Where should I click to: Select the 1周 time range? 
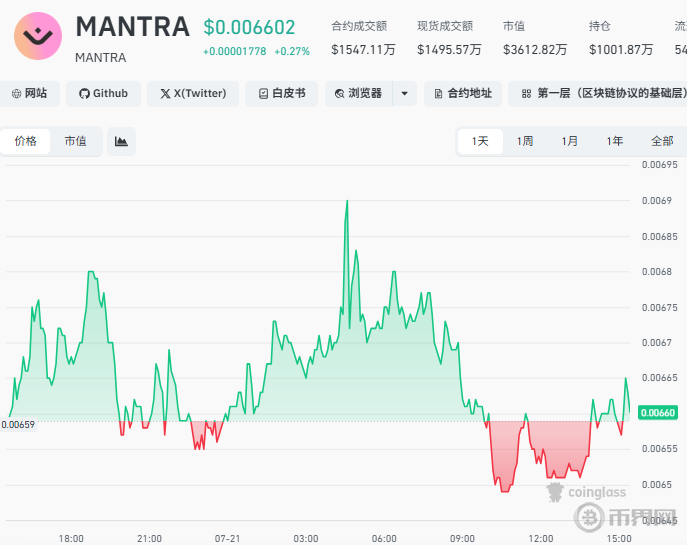525,141
